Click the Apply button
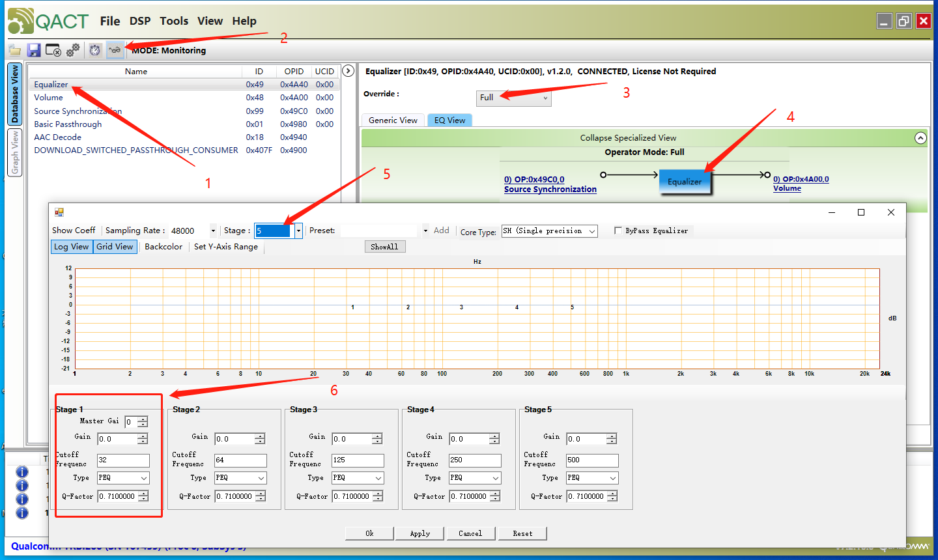 [x=420, y=533]
